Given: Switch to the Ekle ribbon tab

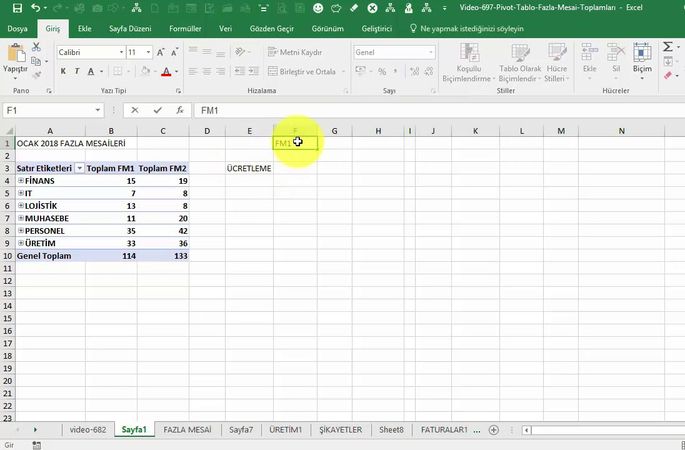Looking at the screenshot, I should click(85, 29).
